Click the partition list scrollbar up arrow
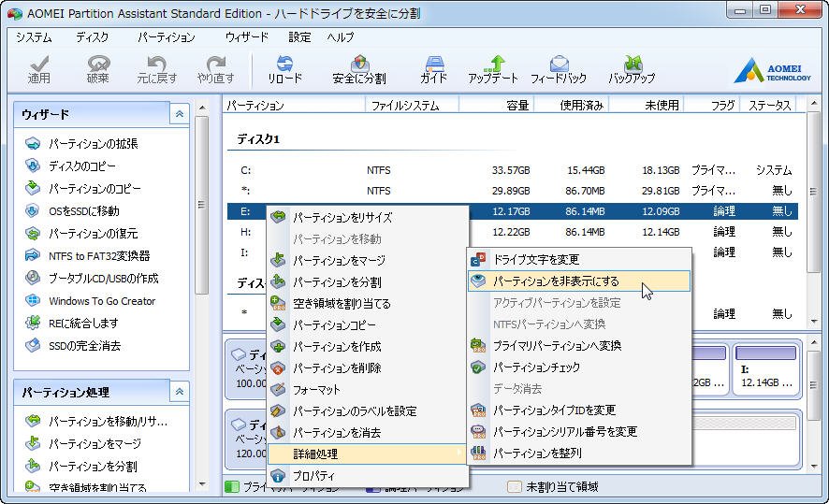The width and height of the screenshot is (829, 504). click(x=813, y=104)
